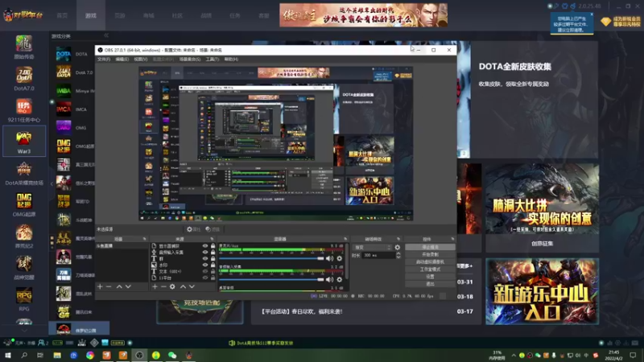Pop out the Sources dock panel
The image size is (644, 362).
point(213,239)
